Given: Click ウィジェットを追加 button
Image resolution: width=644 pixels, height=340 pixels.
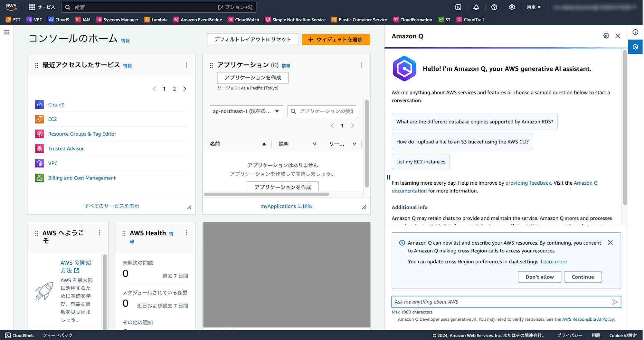Looking at the screenshot, I should tap(336, 39).
